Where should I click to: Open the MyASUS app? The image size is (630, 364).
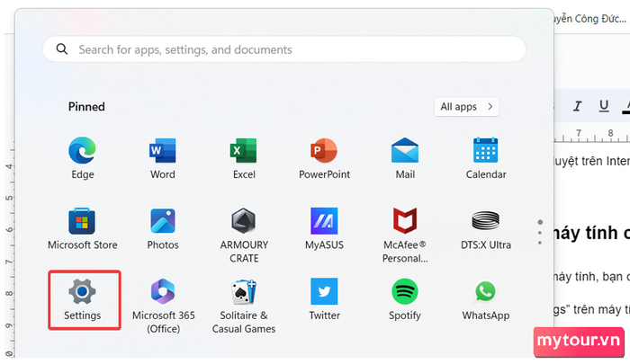point(324,228)
